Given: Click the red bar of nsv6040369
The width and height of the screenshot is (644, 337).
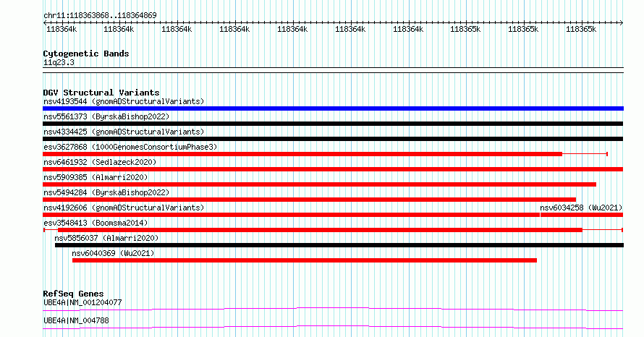Looking at the screenshot, I should coord(305,260).
